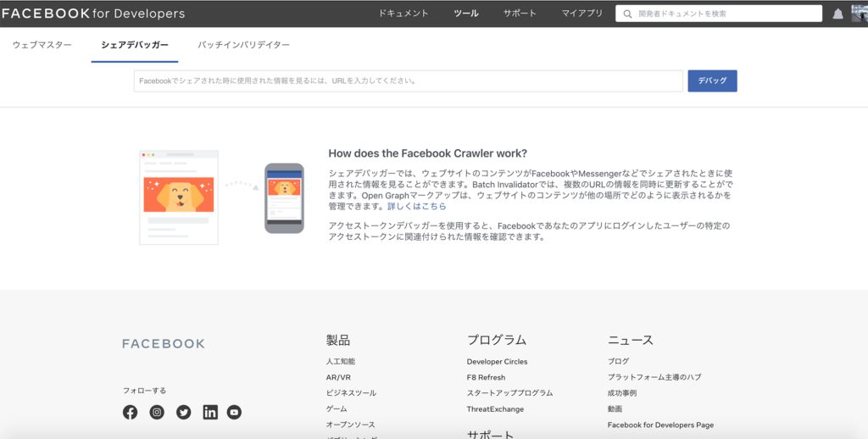This screenshot has width=868, height=439.
Task: Switch to the ウェブマスター tab
Action: pyautogui.click(x=42, y=46)
